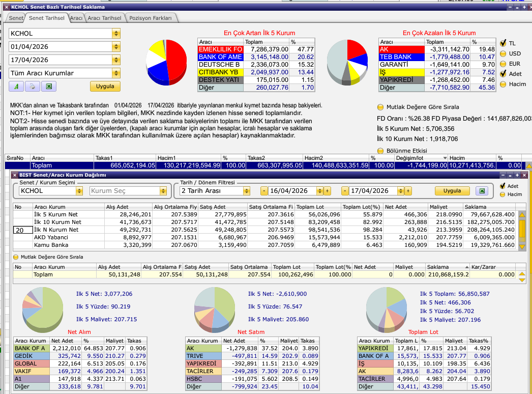The height and width of the screenshot is (394, 532).
Task: Select Hacim option in BIST Dağılımı window
Action: pyautogui.click(x=503, y=194)
